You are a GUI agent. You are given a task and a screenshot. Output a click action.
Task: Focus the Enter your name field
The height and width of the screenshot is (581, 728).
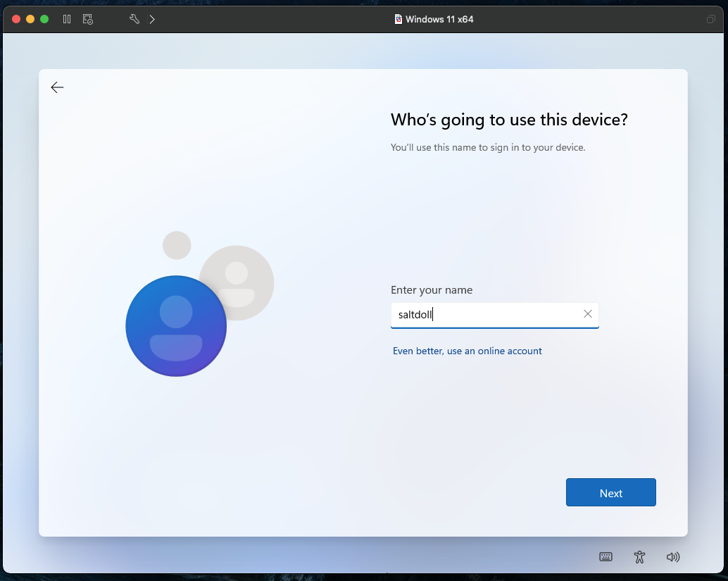click(494, 315)
